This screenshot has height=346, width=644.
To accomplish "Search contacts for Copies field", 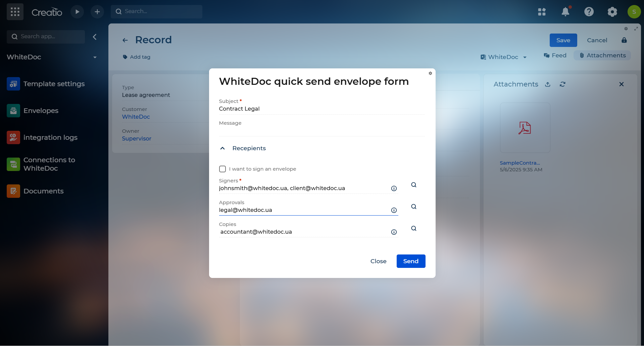I will [x=414, y=228].
